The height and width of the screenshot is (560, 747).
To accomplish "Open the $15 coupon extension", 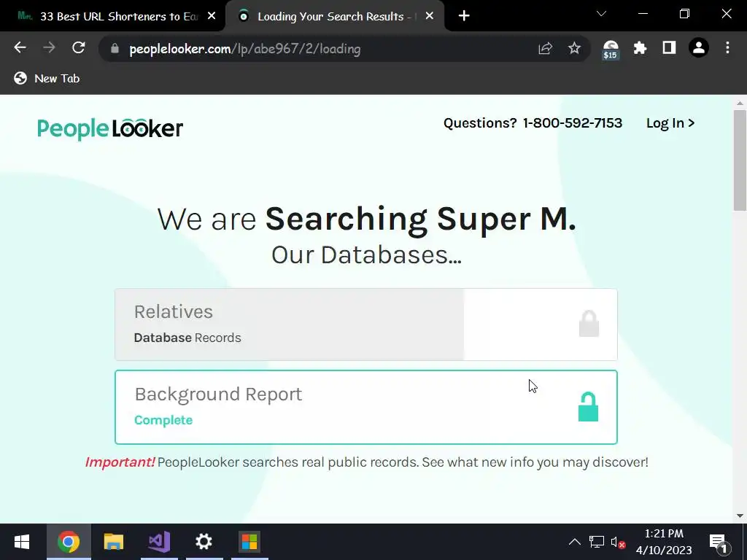I will 611,49.
